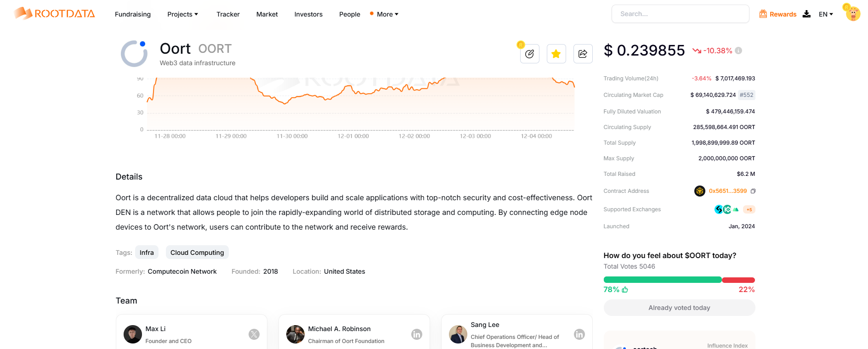Open the Oort project logo
This screenshot has width=868, height=349.
point(134,54)
